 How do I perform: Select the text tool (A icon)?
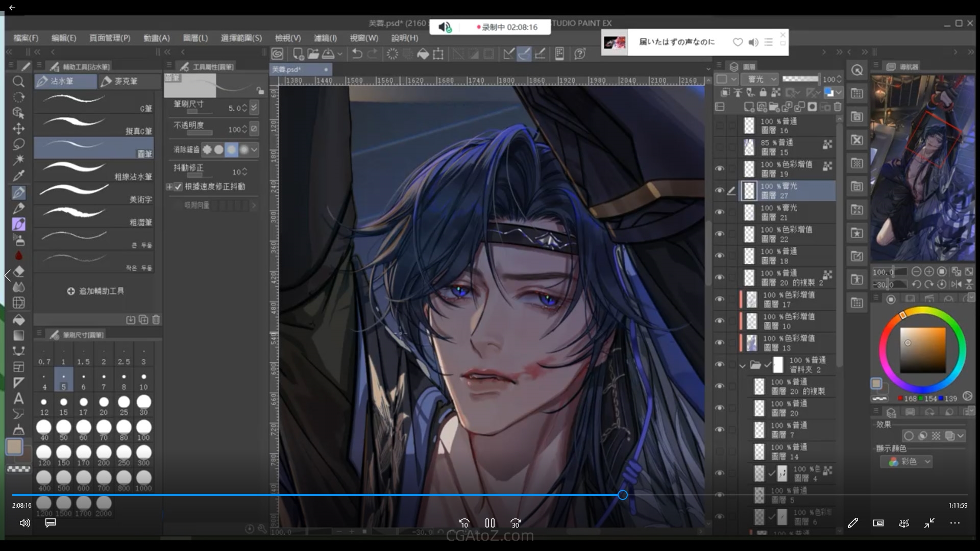tap(18, 398)
